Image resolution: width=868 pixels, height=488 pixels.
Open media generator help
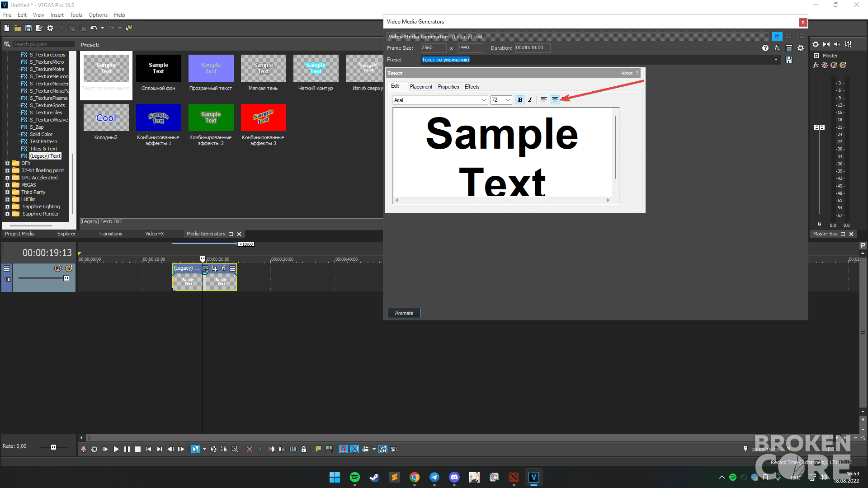[765, 48]
